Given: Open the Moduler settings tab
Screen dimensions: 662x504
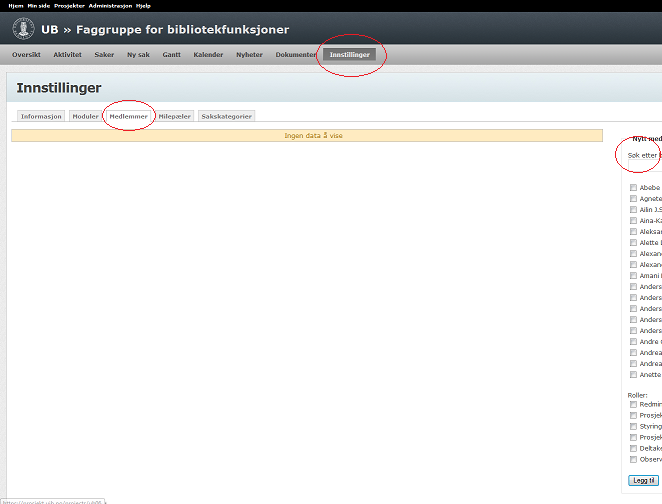Looking at the screenshot, I should [85, 116].
